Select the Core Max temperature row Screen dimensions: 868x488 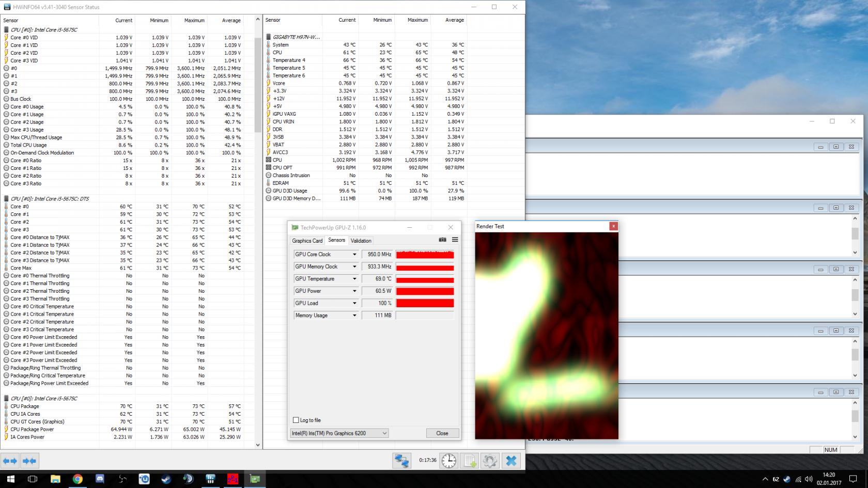(129, 268)
